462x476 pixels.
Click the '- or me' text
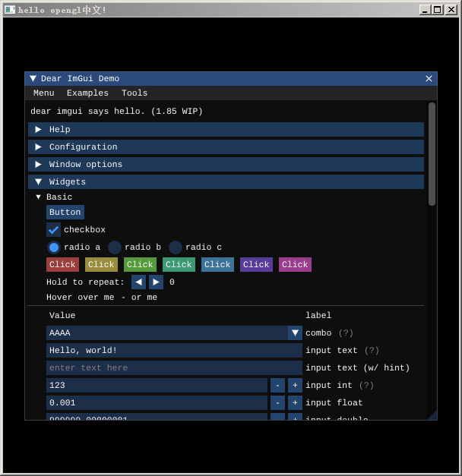140,297
